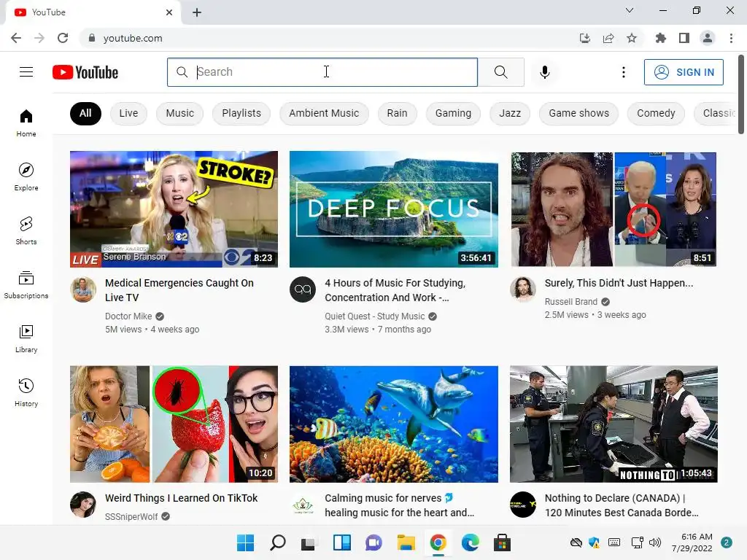747x560 pixels.
Task: Open Medical Emergencies Caught On Live TV title
Action: click(x=179, y=290)
